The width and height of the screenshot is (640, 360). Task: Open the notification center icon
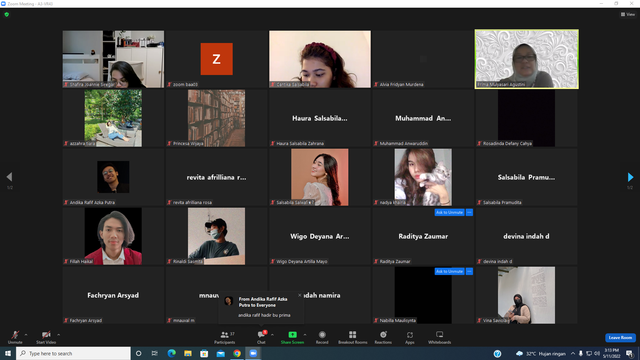(x=630, y=353)
